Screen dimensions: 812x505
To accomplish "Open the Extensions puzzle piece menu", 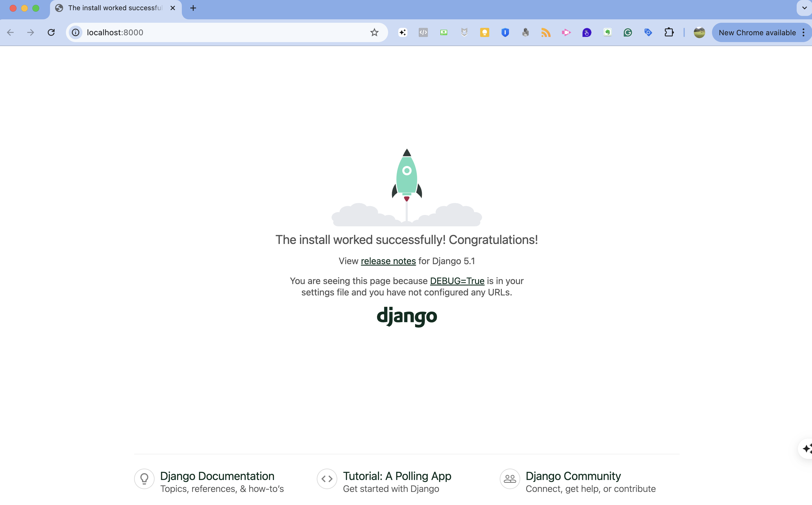I will click(x=669, y=32).
